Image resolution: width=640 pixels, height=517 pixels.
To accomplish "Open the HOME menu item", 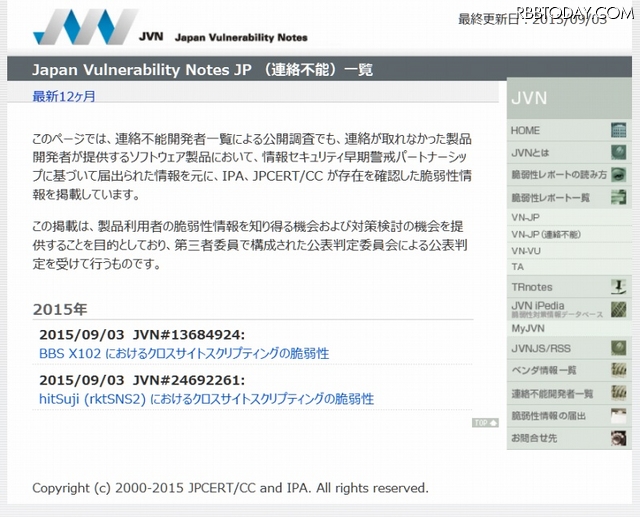I will 569,131.
